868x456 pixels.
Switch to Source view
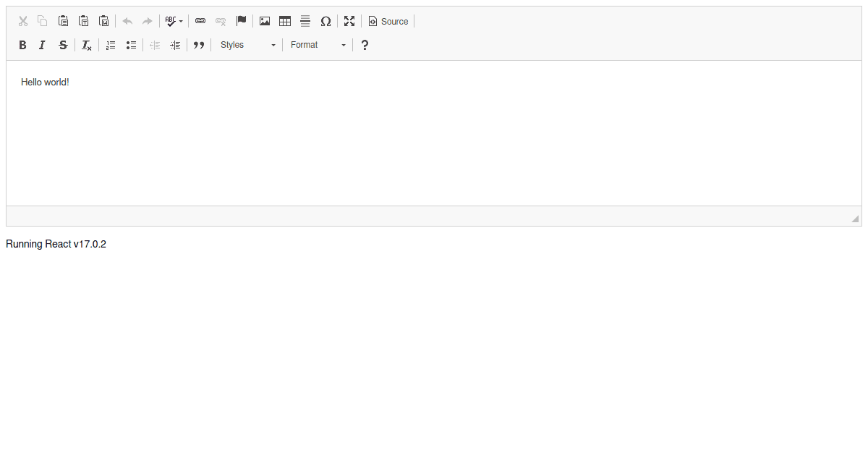click(x=388, y=21)
